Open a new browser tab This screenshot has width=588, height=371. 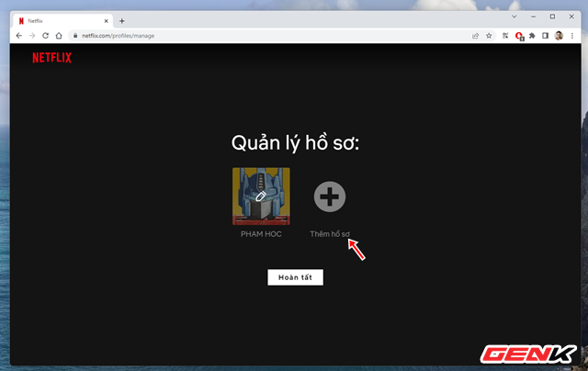coord(122,21)
